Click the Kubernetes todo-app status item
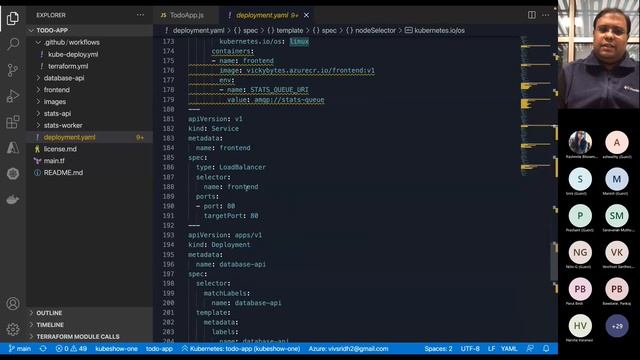Viewport: 640px width, 360px height. pos(241,349)
